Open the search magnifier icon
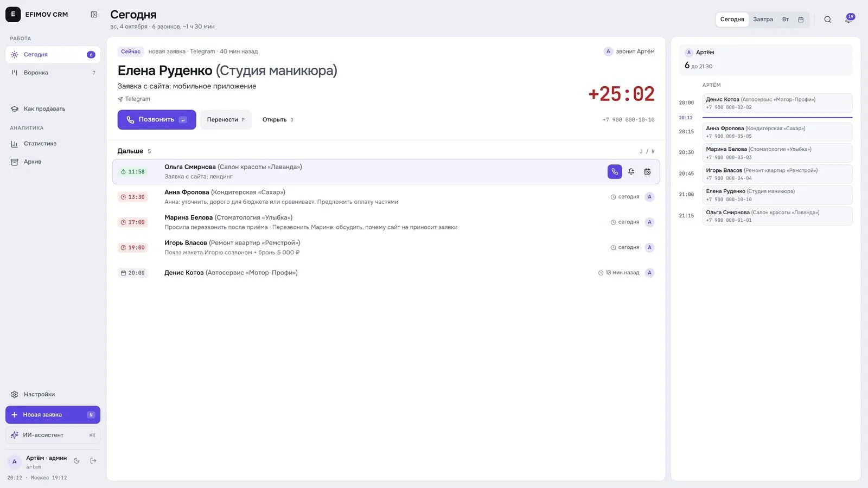 click(x=828, y=20)
